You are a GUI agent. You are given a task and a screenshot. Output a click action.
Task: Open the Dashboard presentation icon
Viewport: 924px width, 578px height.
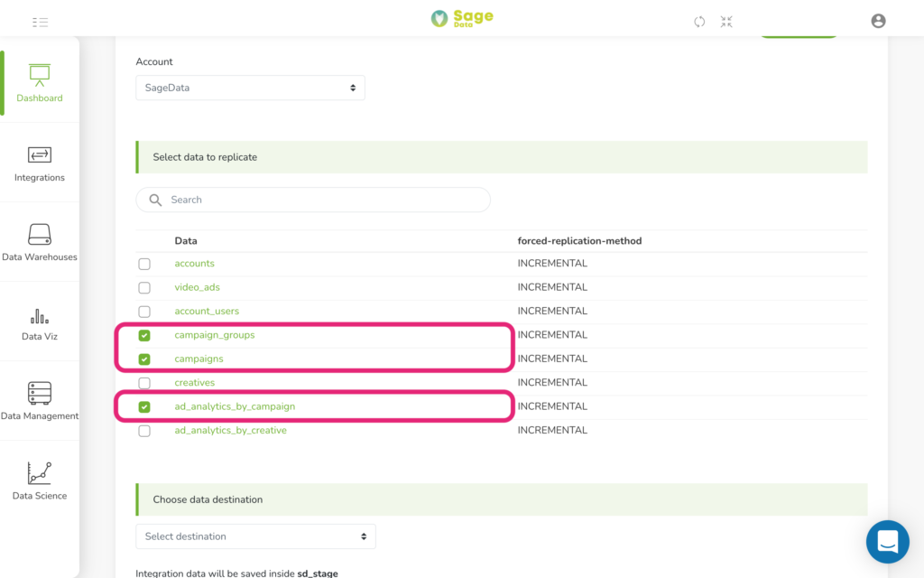pyautogui.click(x=40, y=75)
